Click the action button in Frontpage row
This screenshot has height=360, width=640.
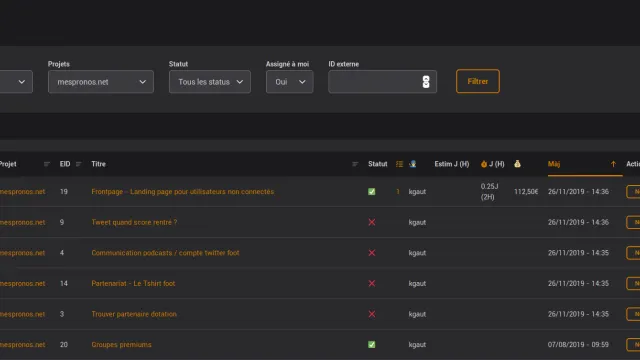633,191
